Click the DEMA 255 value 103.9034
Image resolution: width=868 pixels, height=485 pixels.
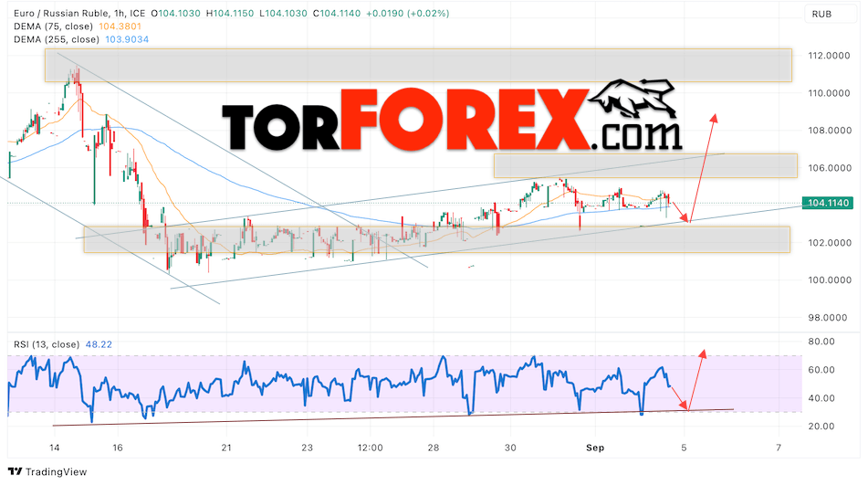[x=127, y=39]
